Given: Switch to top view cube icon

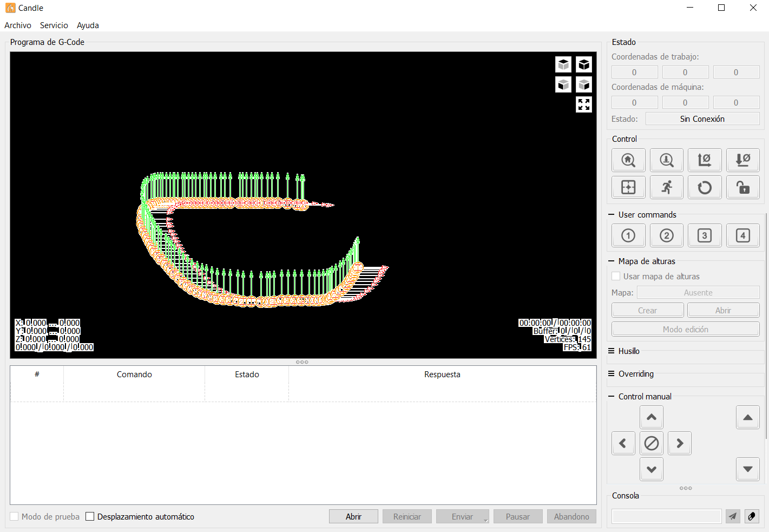Looking at the screenshot, I should tap(563, 64).
